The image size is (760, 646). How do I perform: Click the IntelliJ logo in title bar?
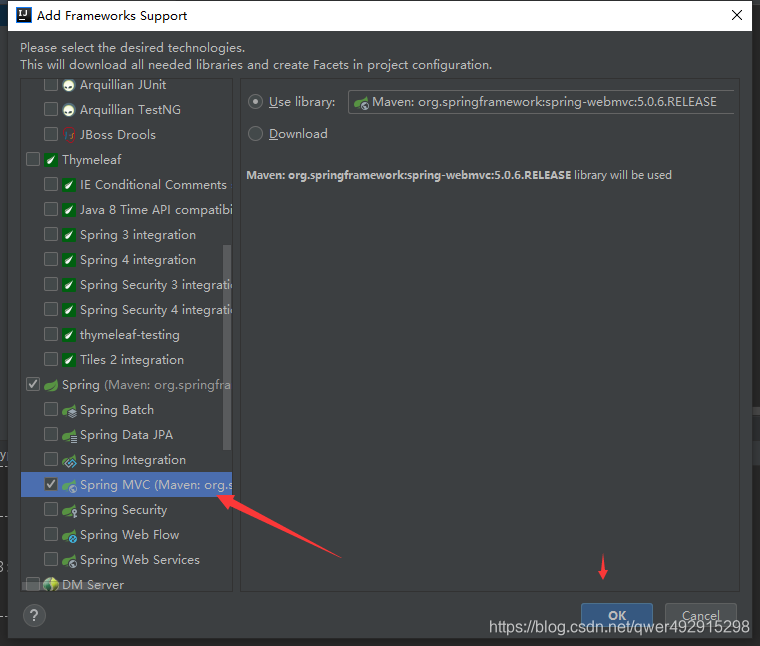pyautogui.click(x=24, y=16)
